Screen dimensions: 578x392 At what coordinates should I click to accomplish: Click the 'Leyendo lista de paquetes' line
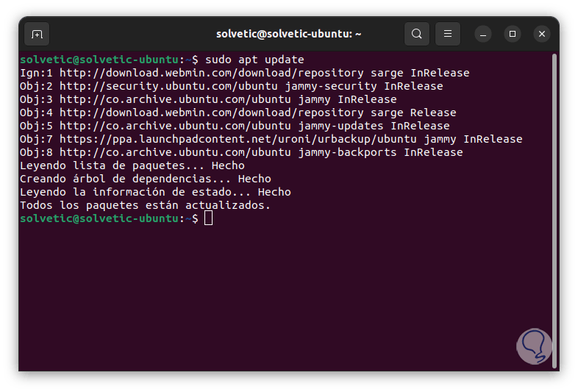[x=132, y=165]
